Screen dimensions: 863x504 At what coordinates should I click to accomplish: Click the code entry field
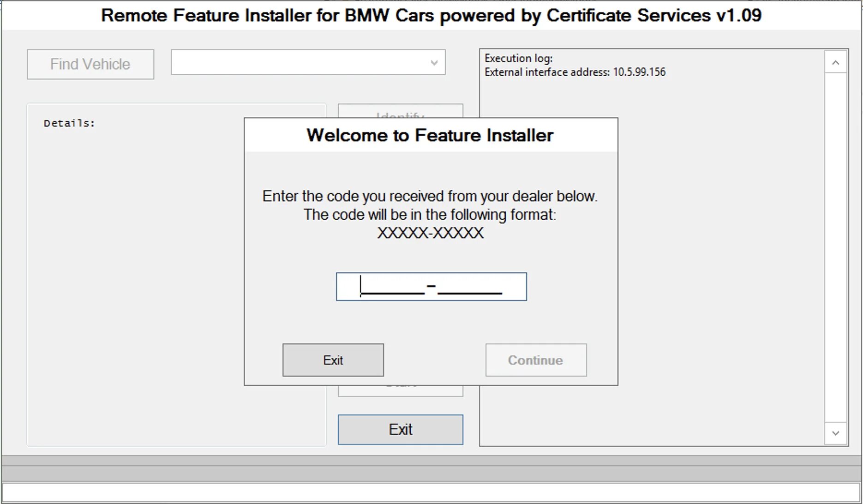tap(431, 287)
